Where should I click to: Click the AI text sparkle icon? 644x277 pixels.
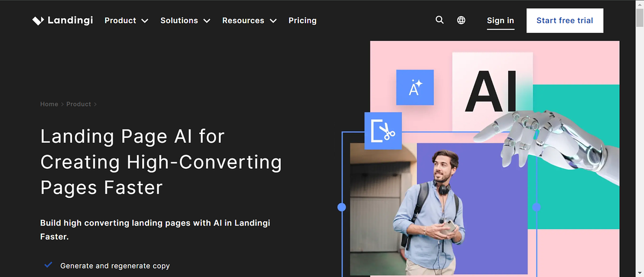click(x=415, y=87)
